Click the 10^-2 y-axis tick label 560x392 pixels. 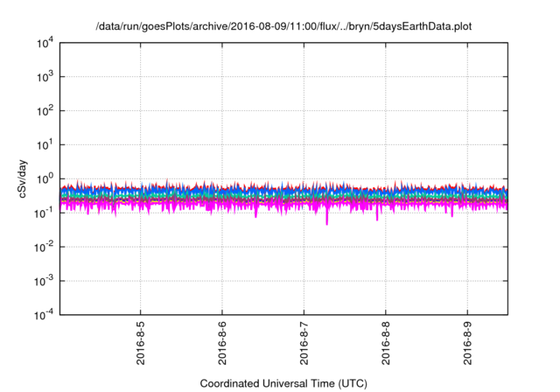pos(44,247)
